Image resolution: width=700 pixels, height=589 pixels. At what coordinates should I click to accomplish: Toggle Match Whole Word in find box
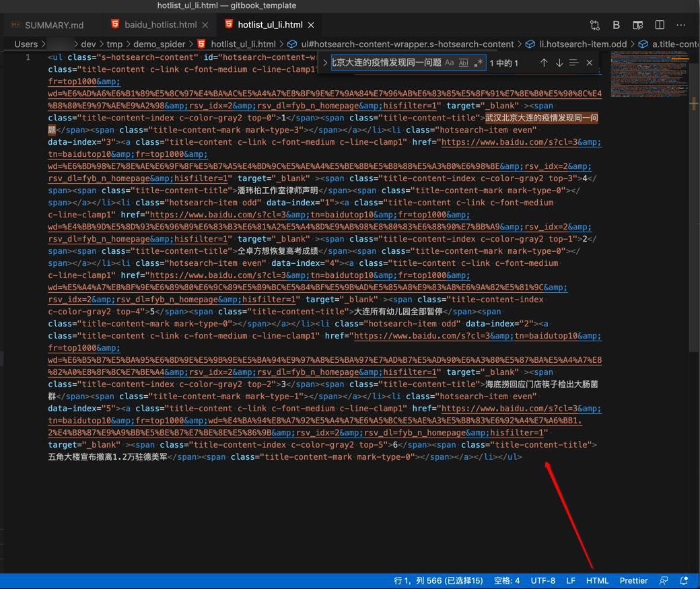[x=464, y=63]
